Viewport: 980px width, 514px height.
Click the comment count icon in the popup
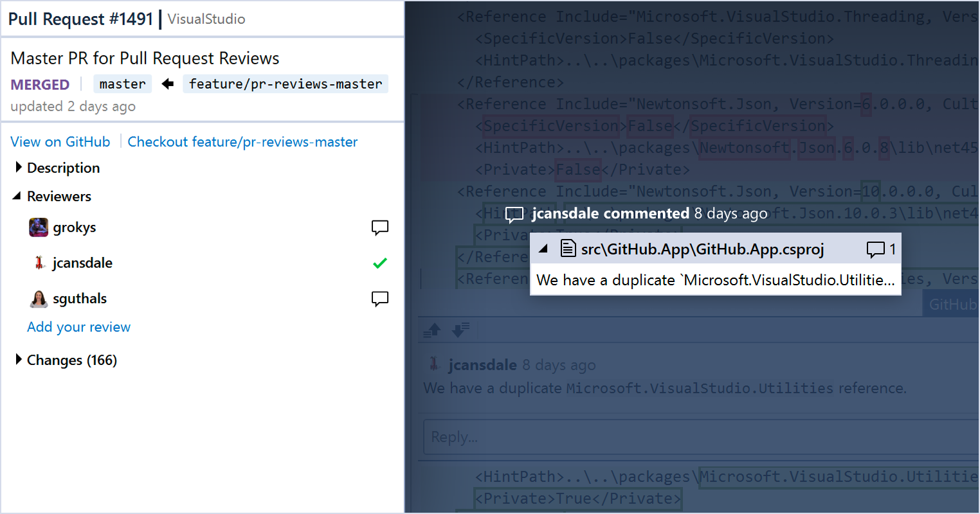point(875,249)
